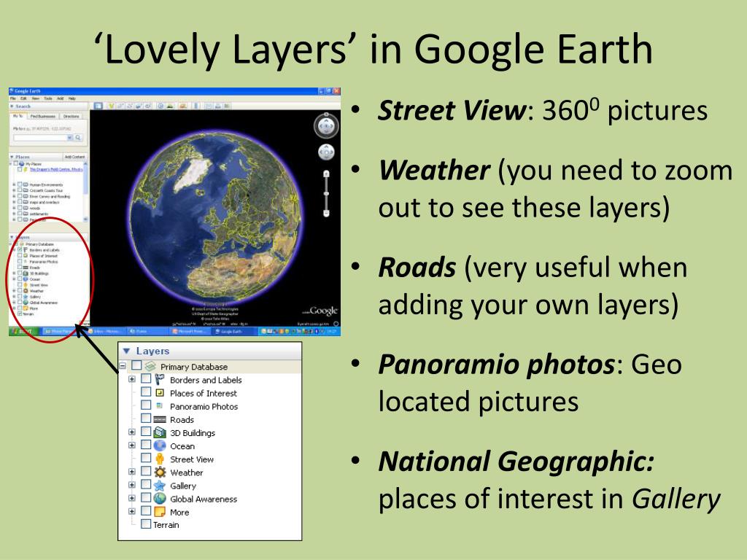The height and width of the screenshot is (560, 747).
Task: Check Panoramio Photos box in enlarged Layers panel
Action: point(146,405)
